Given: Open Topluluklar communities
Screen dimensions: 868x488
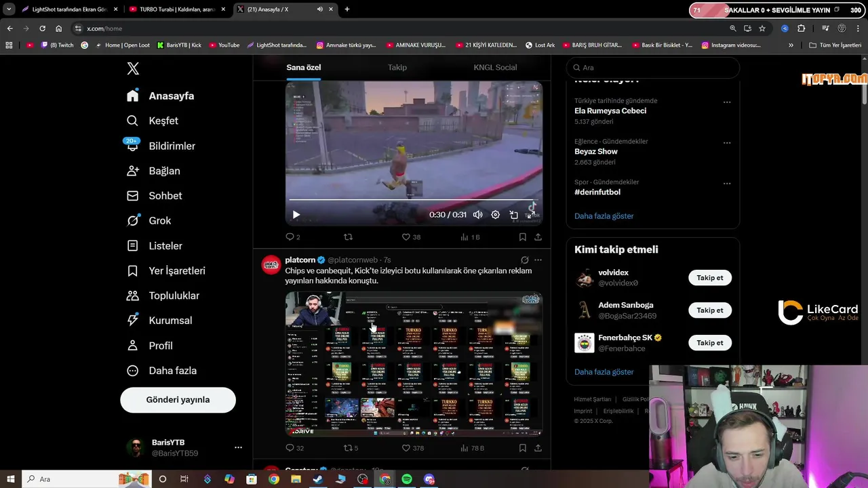Looking at the screenshot, I should (163, 296).
